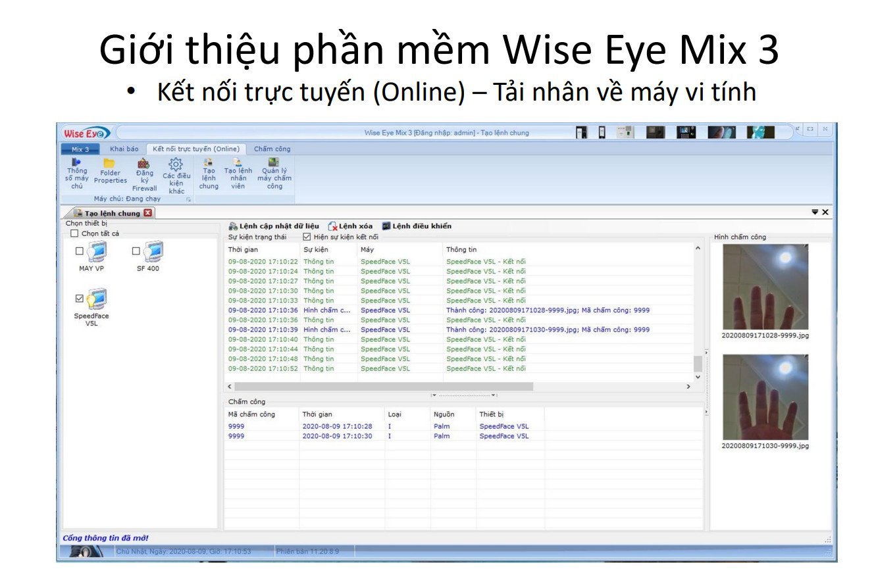
Task: Expand the Máy chủ ribbon group launcher
Action: pyautogui.click(x=189, y=199)
